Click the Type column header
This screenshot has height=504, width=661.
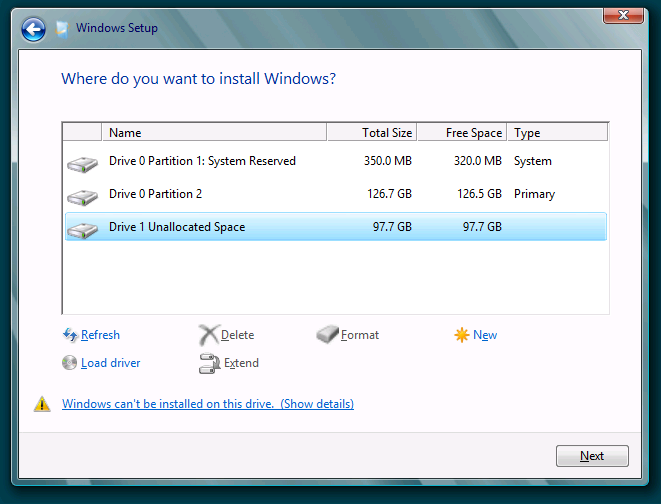[x=557, y=132]
